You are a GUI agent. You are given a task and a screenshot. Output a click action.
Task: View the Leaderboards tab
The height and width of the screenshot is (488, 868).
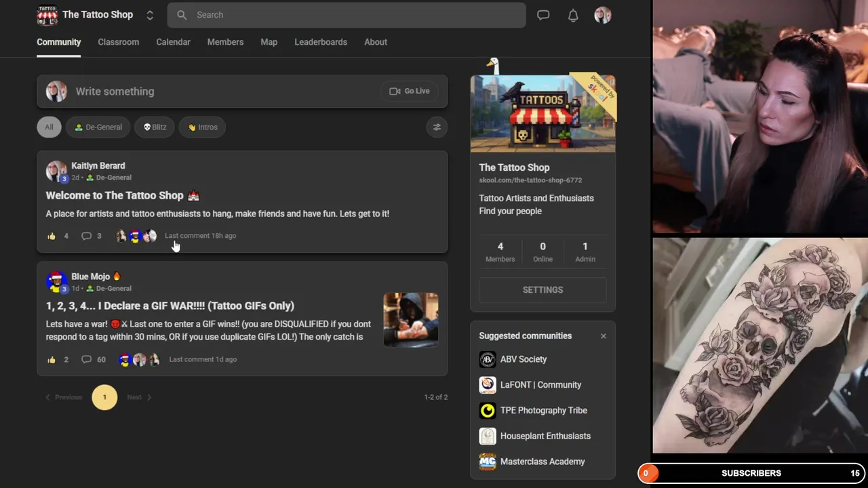(x=321, y=42)
